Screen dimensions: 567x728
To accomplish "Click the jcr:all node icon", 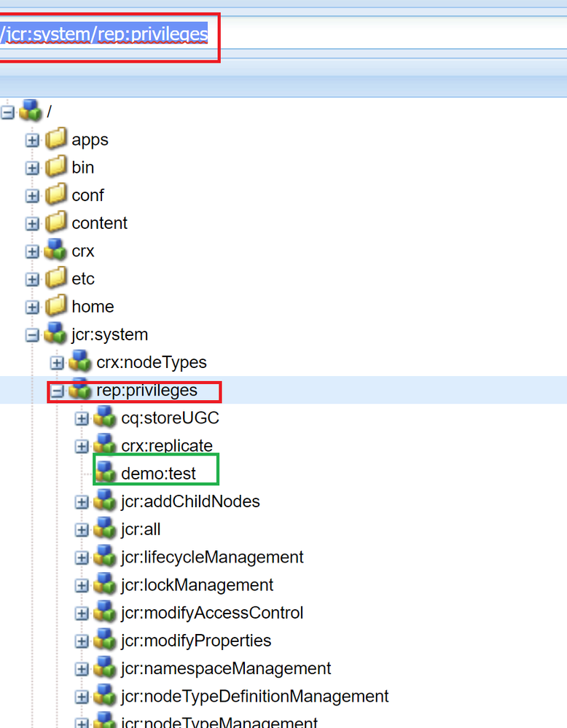I will (105, 529).
